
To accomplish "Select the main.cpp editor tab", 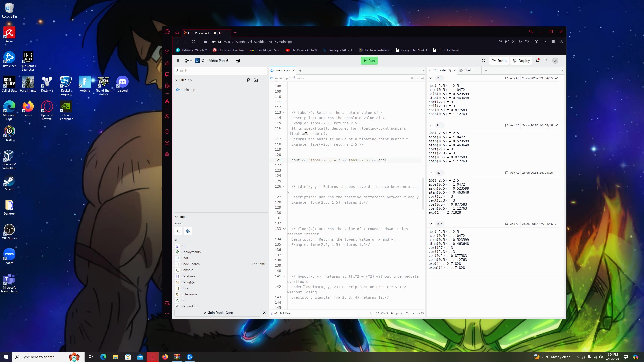I will click(x=282, y=70).
